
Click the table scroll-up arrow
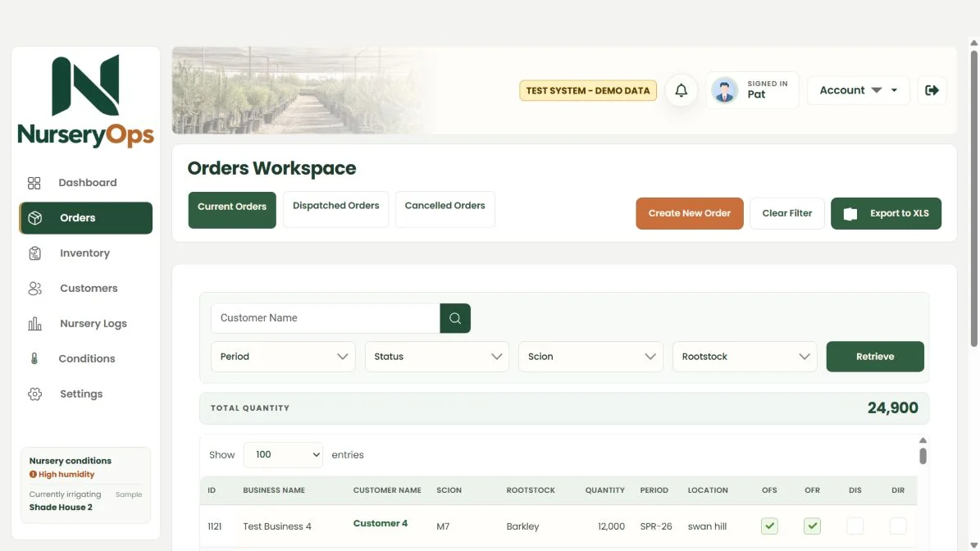(x=923, y=440)
